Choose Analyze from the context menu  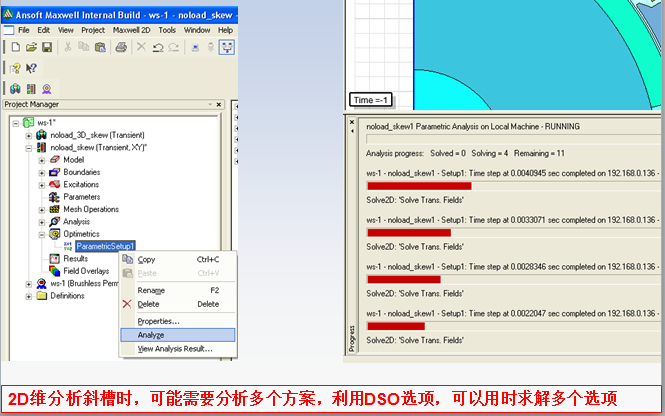[x=178, y=335]
